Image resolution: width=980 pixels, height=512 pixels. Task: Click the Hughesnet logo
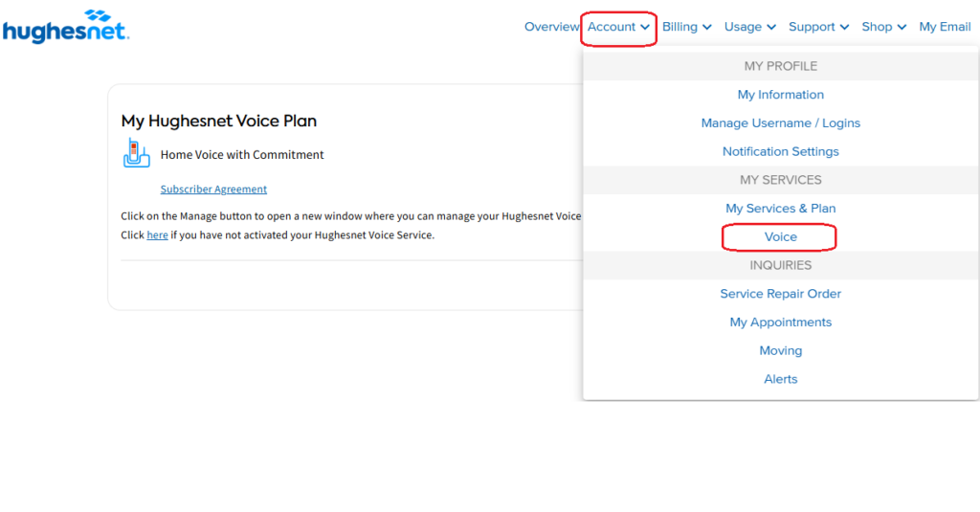(65, 27)
